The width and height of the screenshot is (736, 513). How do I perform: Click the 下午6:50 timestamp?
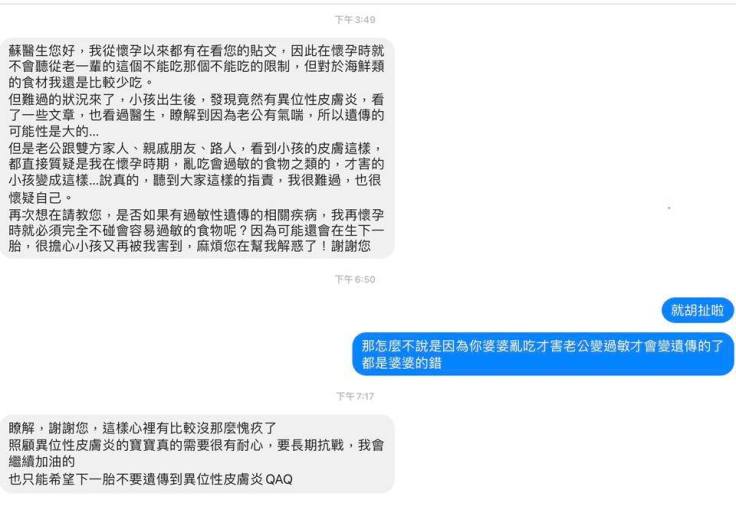[x=355, y=280]
